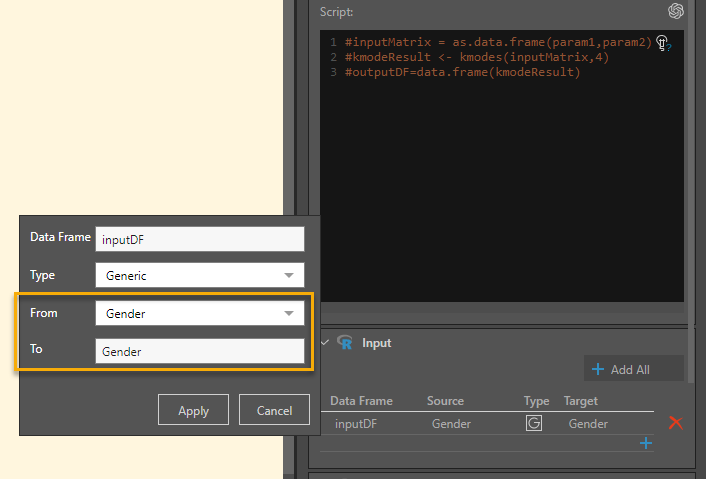The height and width of the screenshot is (479, 706).
Task: Click in the Data Frame text field
Action: pos(199,238)
